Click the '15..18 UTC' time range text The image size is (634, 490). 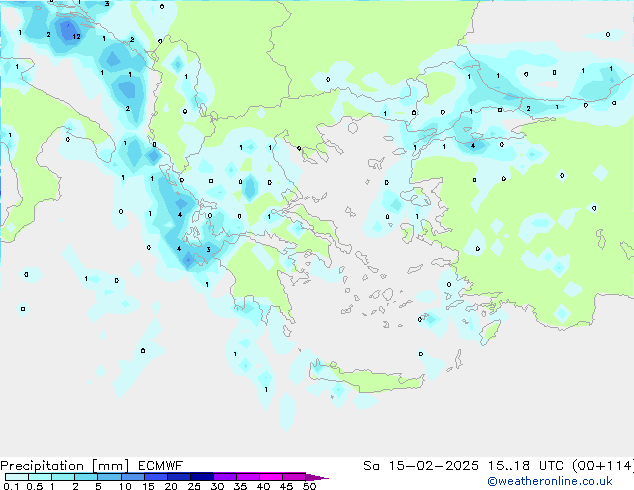pyautogui.click(x=525, y=466)
